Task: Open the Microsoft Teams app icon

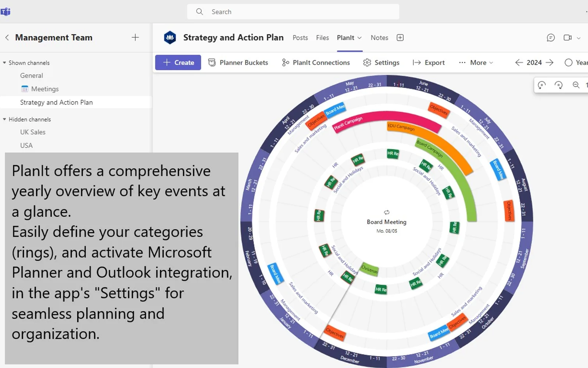Action: click(6, 12)
